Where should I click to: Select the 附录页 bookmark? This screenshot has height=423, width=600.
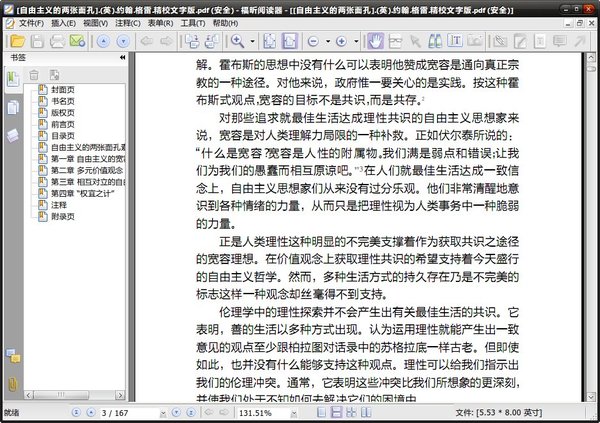pos(63,216)
